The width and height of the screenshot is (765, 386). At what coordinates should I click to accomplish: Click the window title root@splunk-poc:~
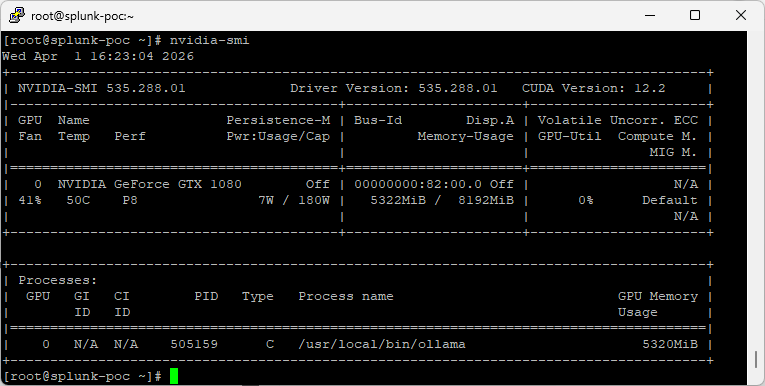coord(82,16)
